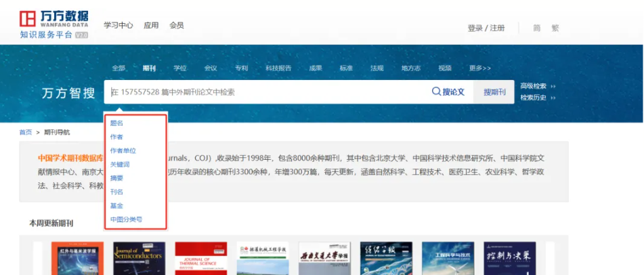Open 检索历史 search history
Screen dimensions: 644x275
[538, 98]
